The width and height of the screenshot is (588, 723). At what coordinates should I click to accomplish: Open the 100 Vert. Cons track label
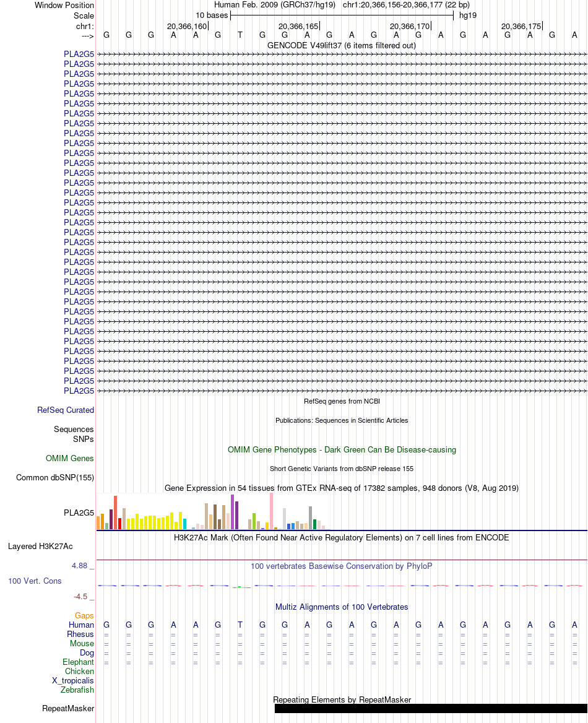(35, 581)
